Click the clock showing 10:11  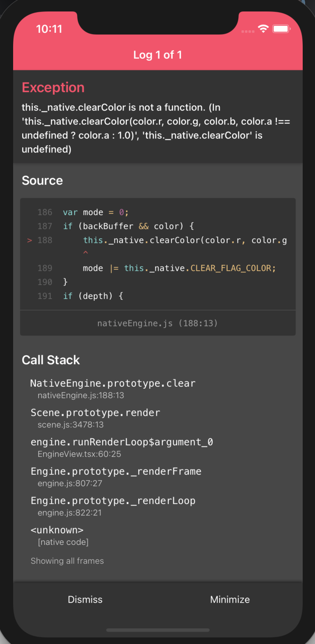[x=49, y=29]
